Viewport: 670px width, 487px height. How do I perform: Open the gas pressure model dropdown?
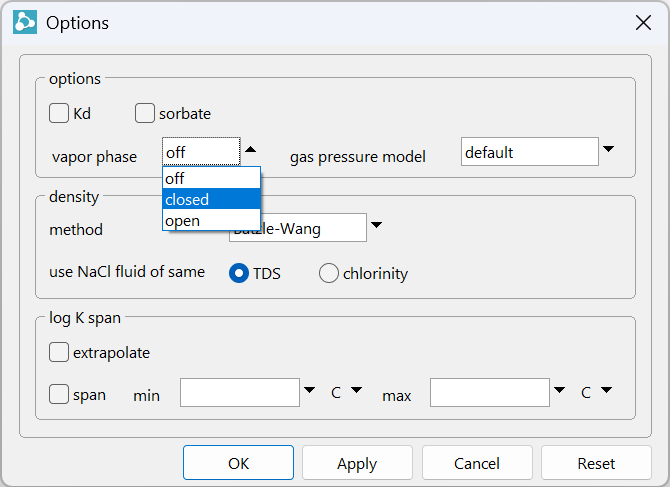point(607,150)
